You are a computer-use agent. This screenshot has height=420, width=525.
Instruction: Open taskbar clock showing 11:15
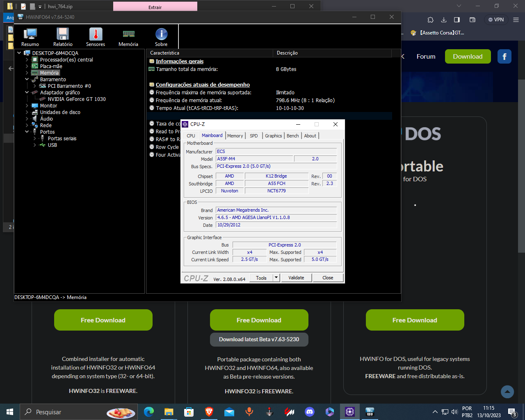pos(488,412)
